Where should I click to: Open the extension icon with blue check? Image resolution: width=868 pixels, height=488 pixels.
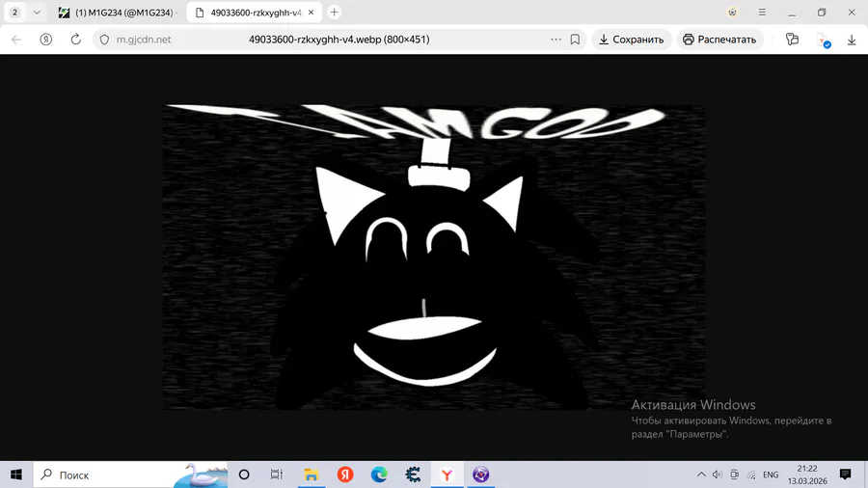click(x=824, y=40)
